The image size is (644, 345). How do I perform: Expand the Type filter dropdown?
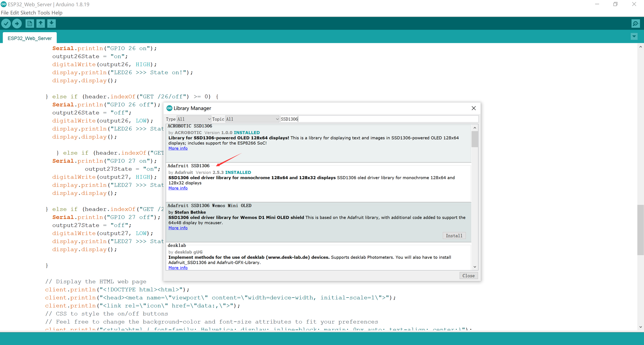click(194, 119)
